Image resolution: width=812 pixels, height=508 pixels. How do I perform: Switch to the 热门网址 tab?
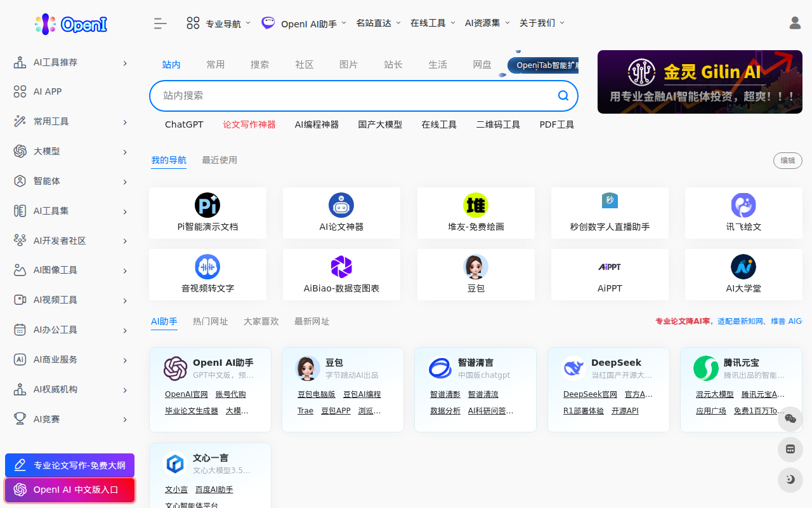point(211,321)
